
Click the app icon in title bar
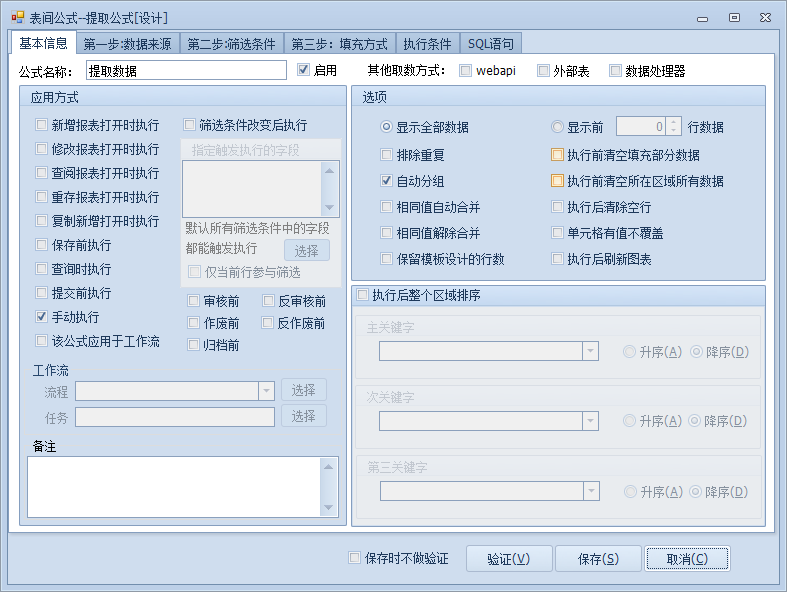17,17
